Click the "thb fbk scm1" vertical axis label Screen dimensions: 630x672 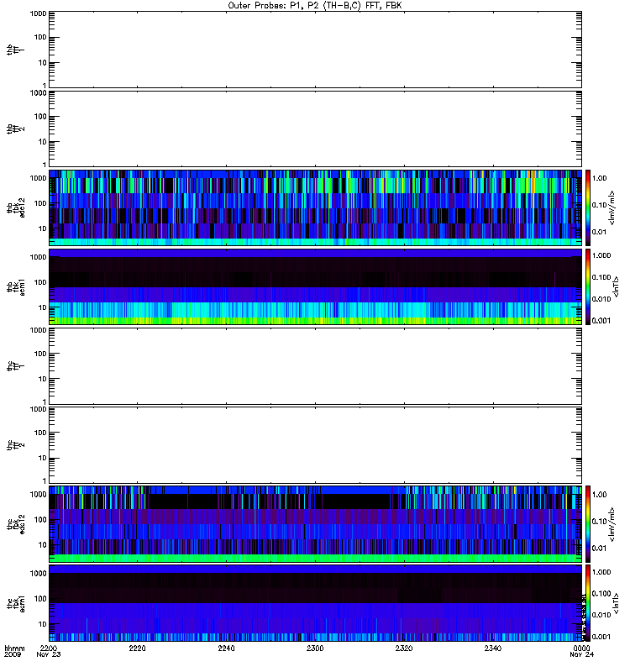[x=15, y=286]
